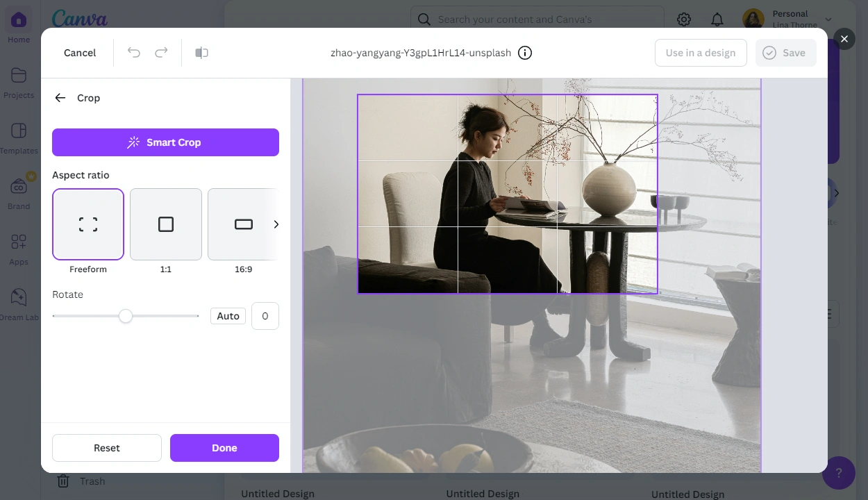Open the Trash item
This screenshot has height=500, width=868.
coord(81,481)
